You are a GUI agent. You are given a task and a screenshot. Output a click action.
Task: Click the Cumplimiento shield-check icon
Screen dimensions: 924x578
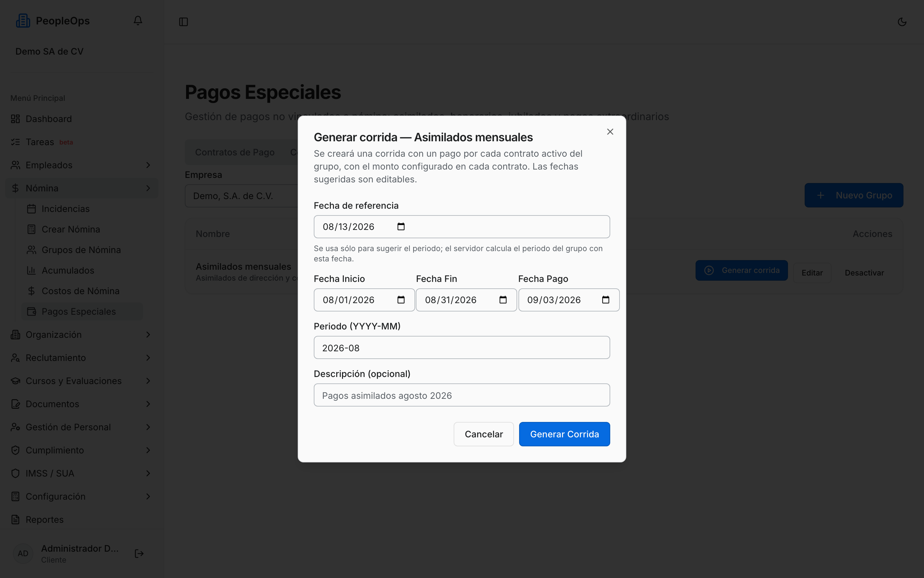tap(15, 450)
